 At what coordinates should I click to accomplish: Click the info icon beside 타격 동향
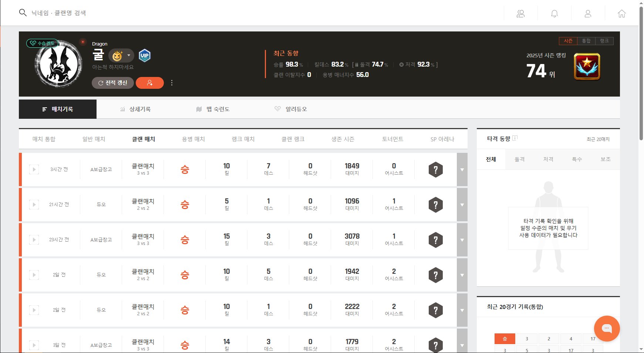click(x=515, y=138)
